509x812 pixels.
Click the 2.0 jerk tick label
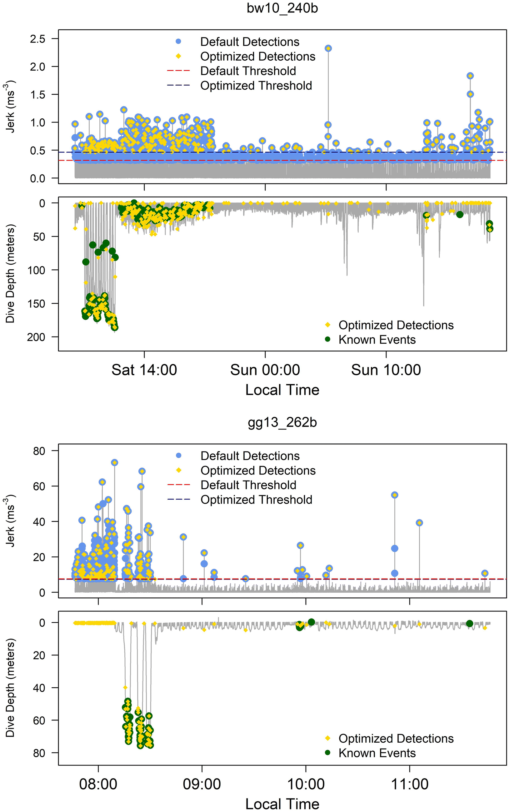click(x=37, y=67)
